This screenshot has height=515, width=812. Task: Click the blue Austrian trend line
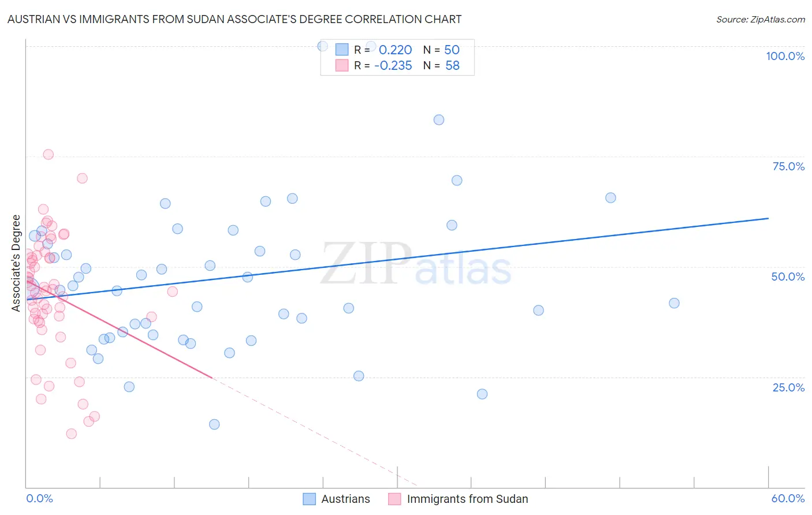[x=397, y=259]
